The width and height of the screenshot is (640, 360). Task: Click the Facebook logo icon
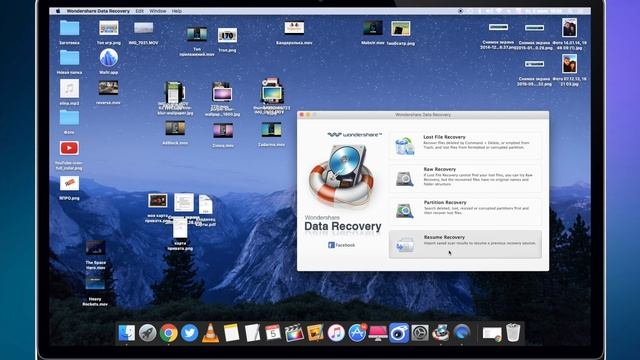click(331, 245)
